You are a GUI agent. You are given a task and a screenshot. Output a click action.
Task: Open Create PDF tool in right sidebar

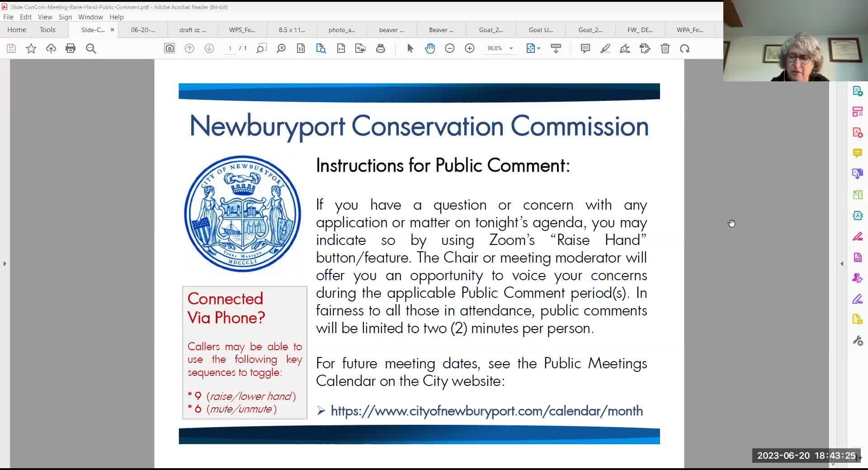point(858,132)
